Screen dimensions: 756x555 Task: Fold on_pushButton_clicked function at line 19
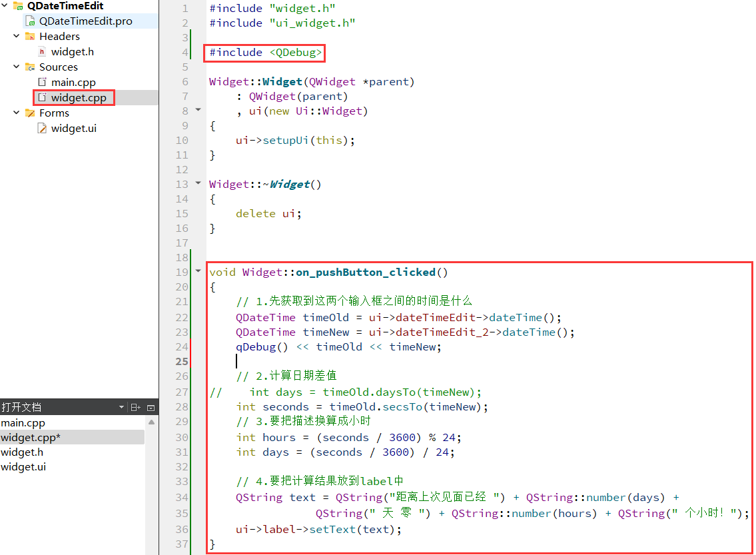198,271
